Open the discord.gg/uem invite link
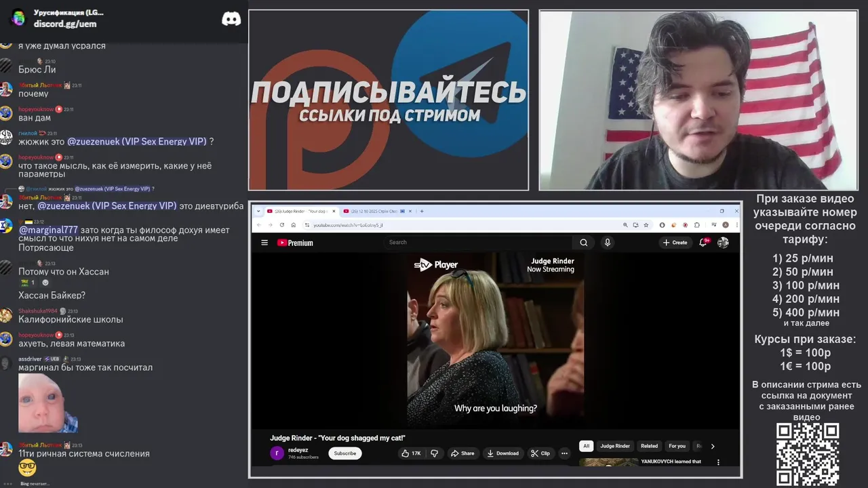Screen dimensions: 868x488 click(x=65, y=24)
